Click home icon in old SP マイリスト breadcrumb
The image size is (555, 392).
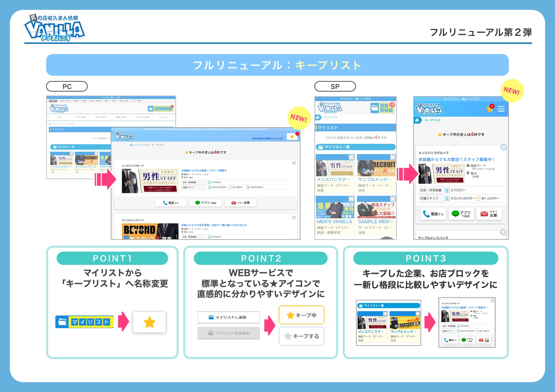318,117
